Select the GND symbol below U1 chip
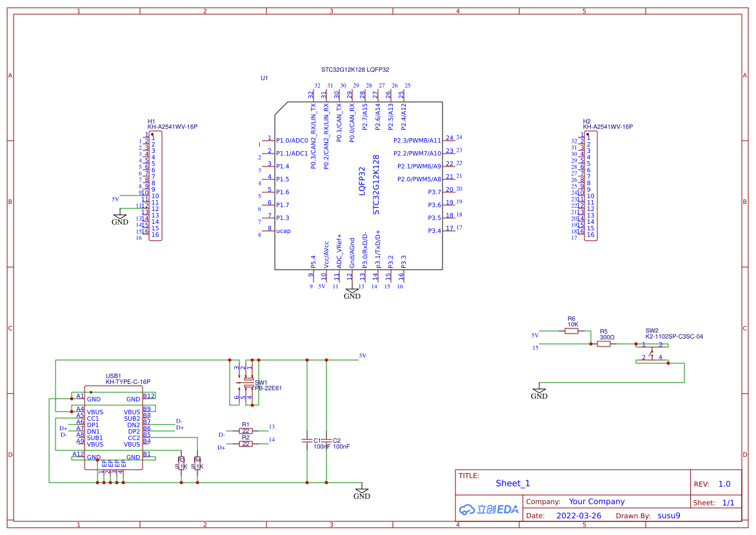This screenshot has width=756, height=535. click(x=352, y=294)
